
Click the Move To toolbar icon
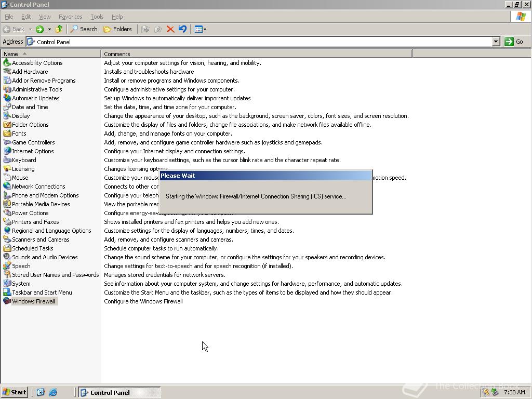tap(145, 29)
